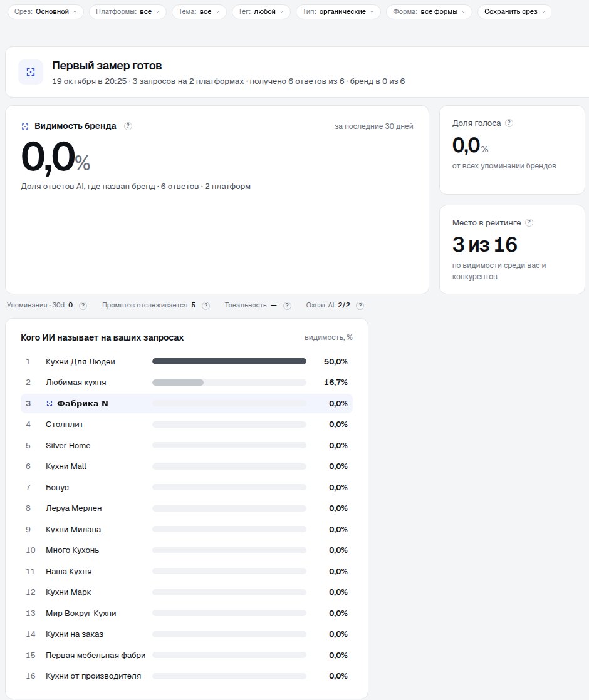Select the Любимая кухня competitor
Screen dimensions: 589x700
point(186,383)
